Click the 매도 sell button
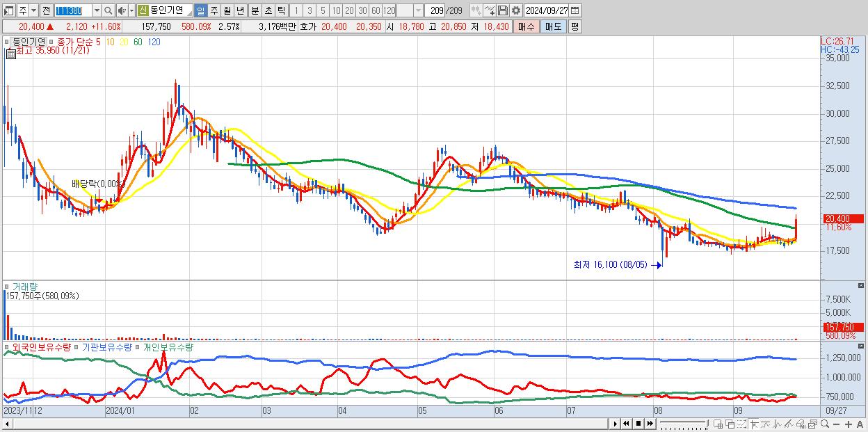The image size is (868, 432). tap(553, 26)
